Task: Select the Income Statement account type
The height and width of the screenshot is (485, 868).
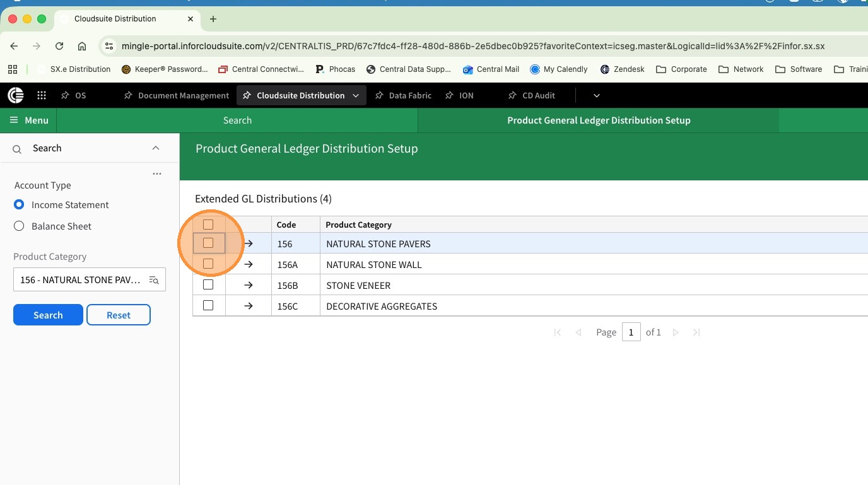Action: (19, 205)
